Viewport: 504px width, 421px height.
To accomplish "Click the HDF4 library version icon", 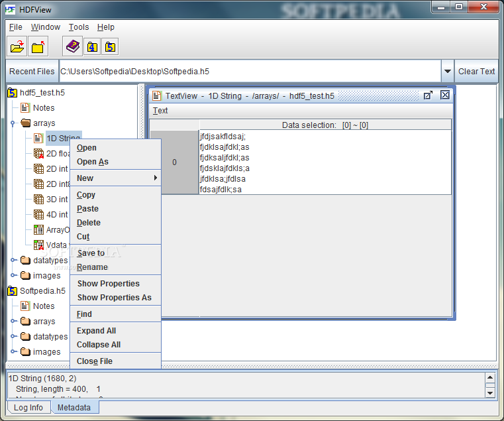I will click(92, 47).
